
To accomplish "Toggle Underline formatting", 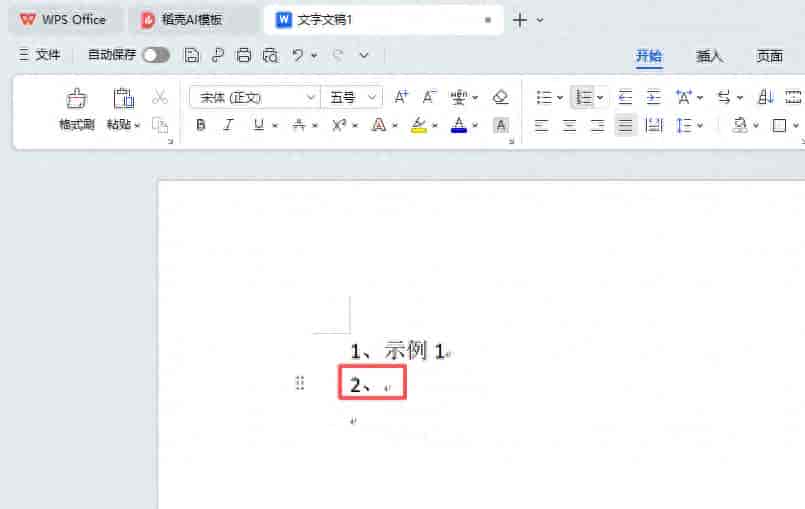I will click(259, 125).
